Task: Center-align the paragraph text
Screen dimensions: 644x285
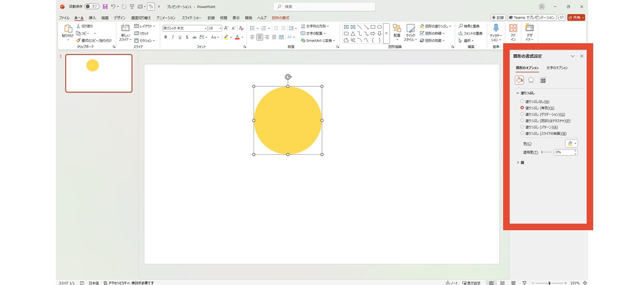Action: click(x=260, y=37)
